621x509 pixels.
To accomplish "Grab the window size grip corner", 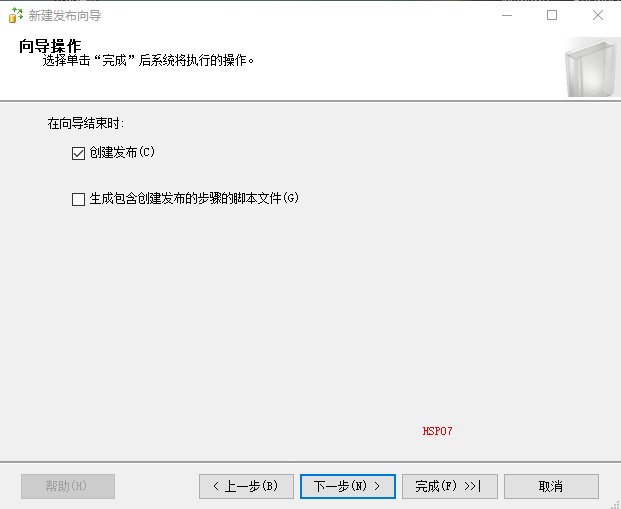I will pos(615,504).
